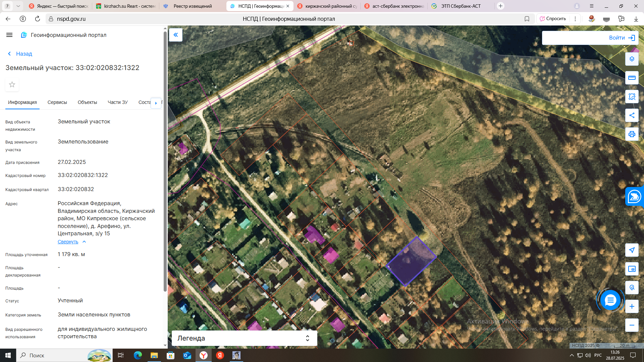644x362 pixels.
Task: Open the round chat support bubble
Action: coord(610,300)
